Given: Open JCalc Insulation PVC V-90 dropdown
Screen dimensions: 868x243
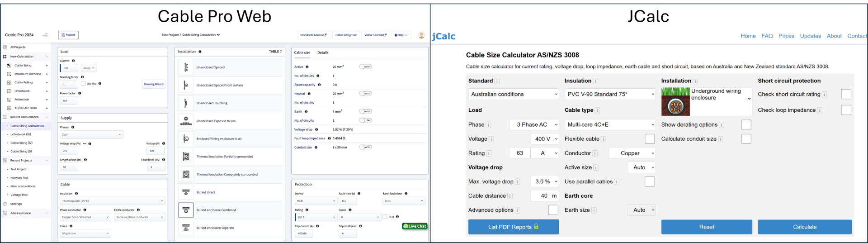Looking at the screenshot, I should pos(610,94).
